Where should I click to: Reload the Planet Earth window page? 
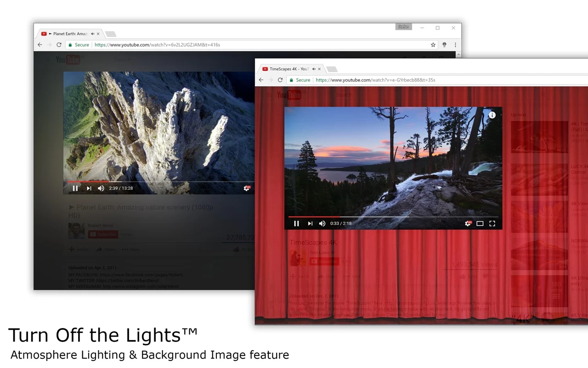tap(59, 45)
